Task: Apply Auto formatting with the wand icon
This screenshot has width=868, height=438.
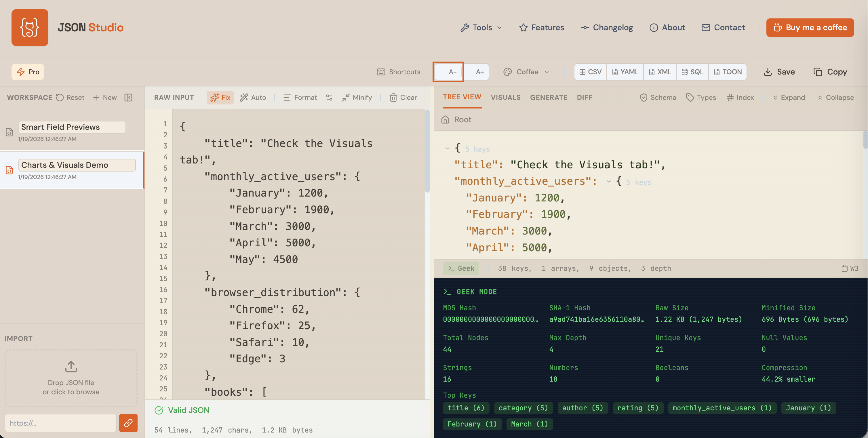Action: [x=253, y=97]
